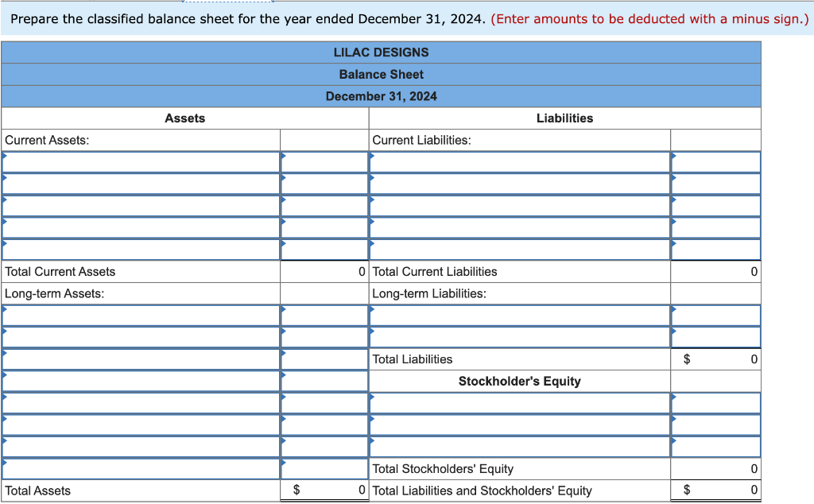Select the first amount field under Long-term Liabilities
The height and width of the screenshot is (504, 814).
[x=716, y=316]
